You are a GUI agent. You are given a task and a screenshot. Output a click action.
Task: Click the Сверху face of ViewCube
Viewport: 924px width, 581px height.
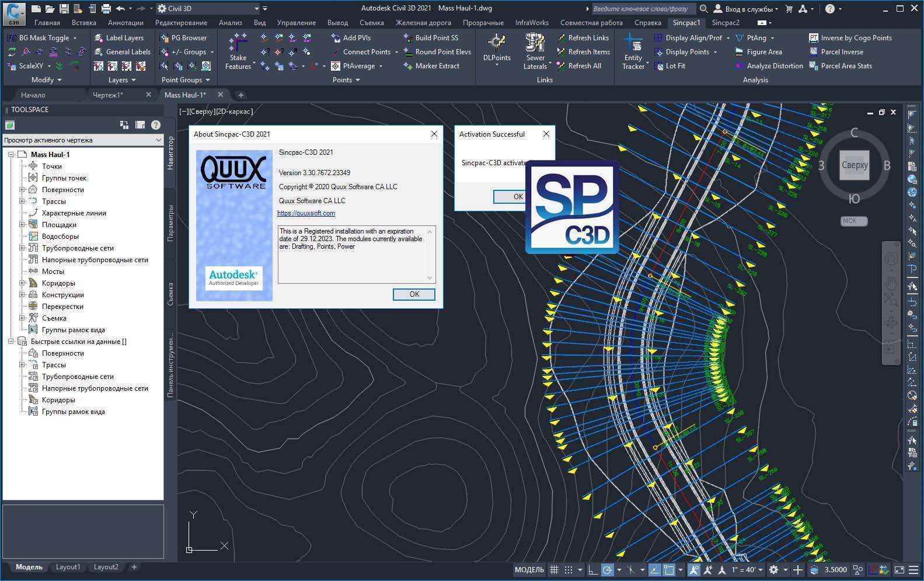(854, 165)
